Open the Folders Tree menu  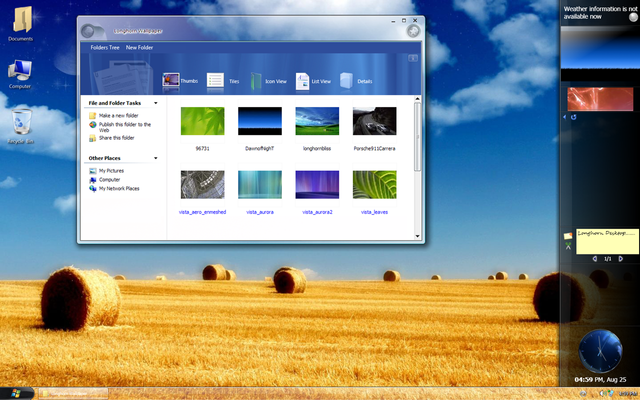[105, 48]
